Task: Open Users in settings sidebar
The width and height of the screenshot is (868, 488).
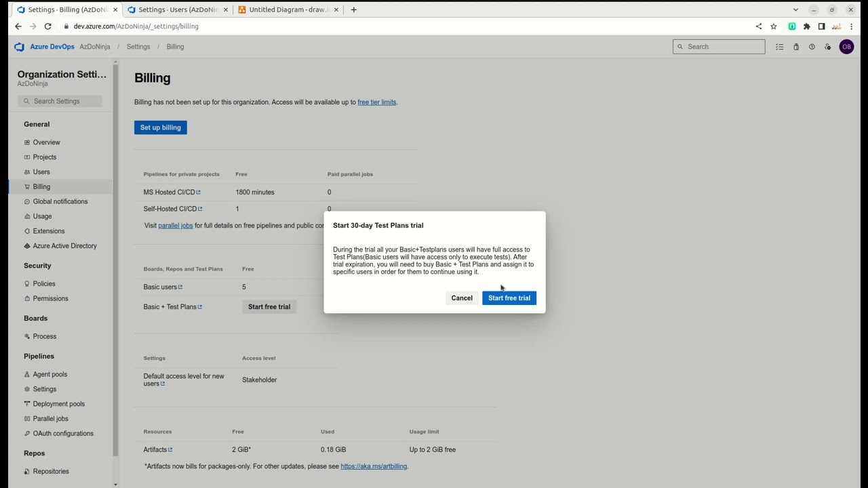Action: tap(41, 172)
